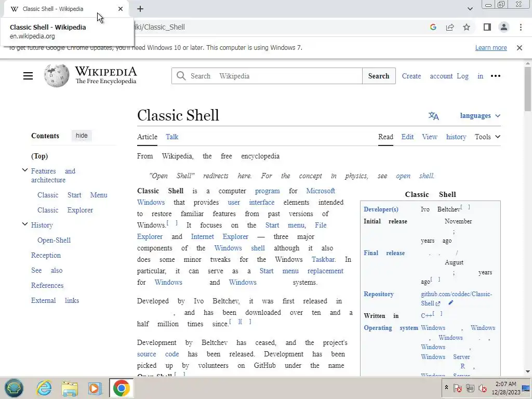532x399 pixels.
Task: Launch Internet Explorer from taskbar
Action: pyautogui.click(x=44, y=388)
